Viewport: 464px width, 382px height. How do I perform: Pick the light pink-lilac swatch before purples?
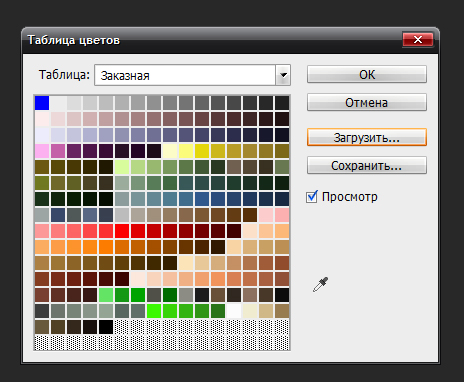42,151
